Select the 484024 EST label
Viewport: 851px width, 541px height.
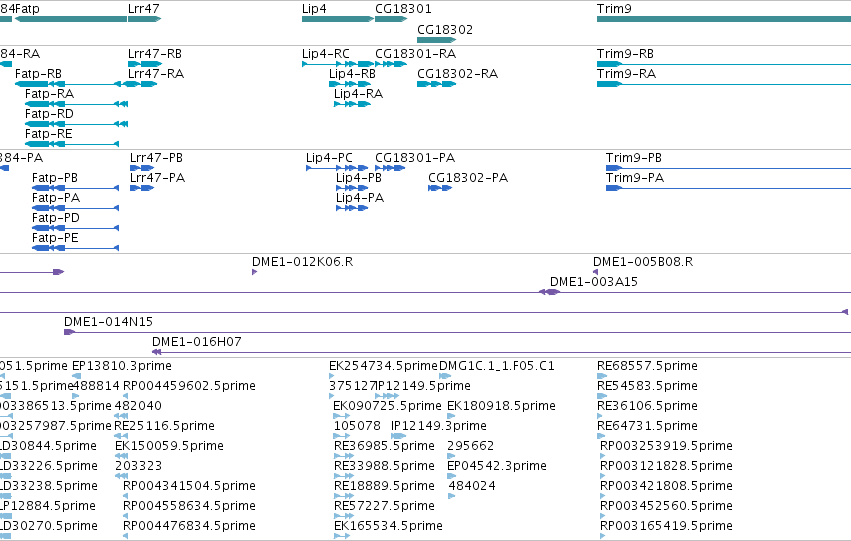pyautogui.click(x=472, y=486)
